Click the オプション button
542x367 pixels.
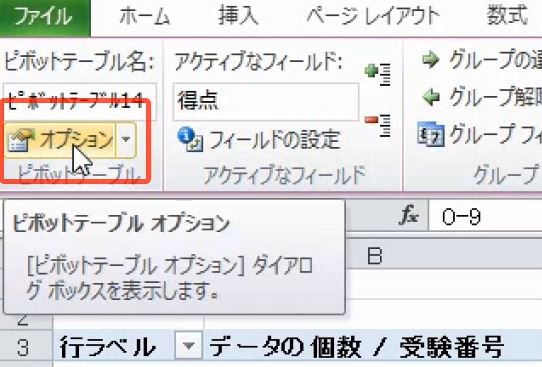coord(60,140)
